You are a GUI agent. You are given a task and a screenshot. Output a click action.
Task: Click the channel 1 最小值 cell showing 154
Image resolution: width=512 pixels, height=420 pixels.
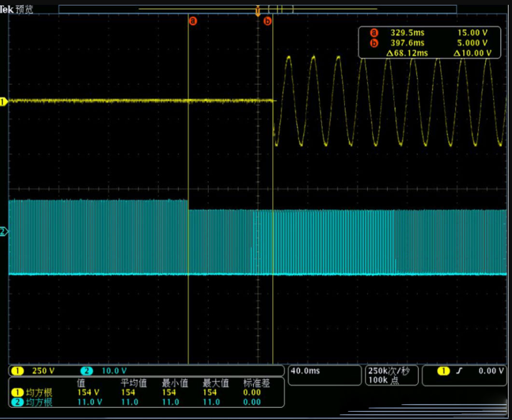[169, 392]
